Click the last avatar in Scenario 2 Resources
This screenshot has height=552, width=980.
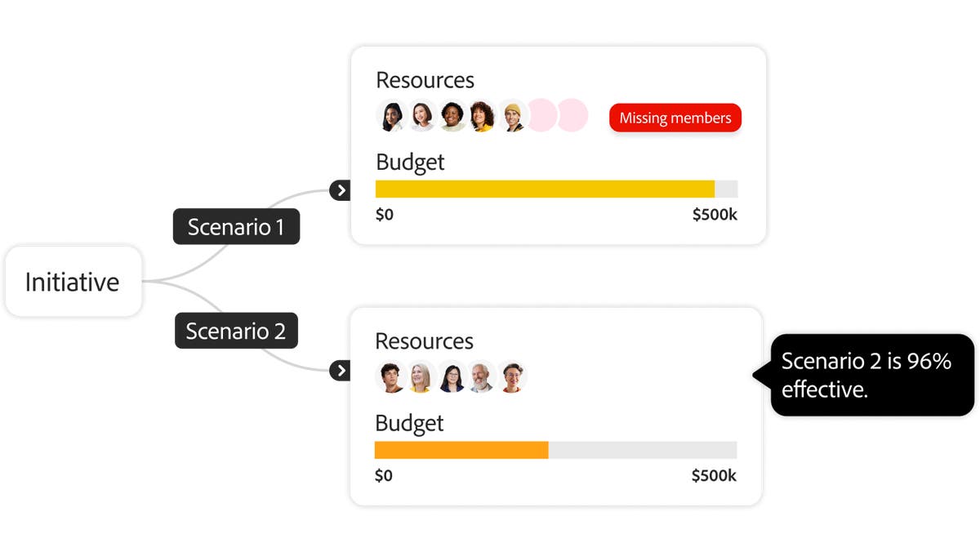511,376
